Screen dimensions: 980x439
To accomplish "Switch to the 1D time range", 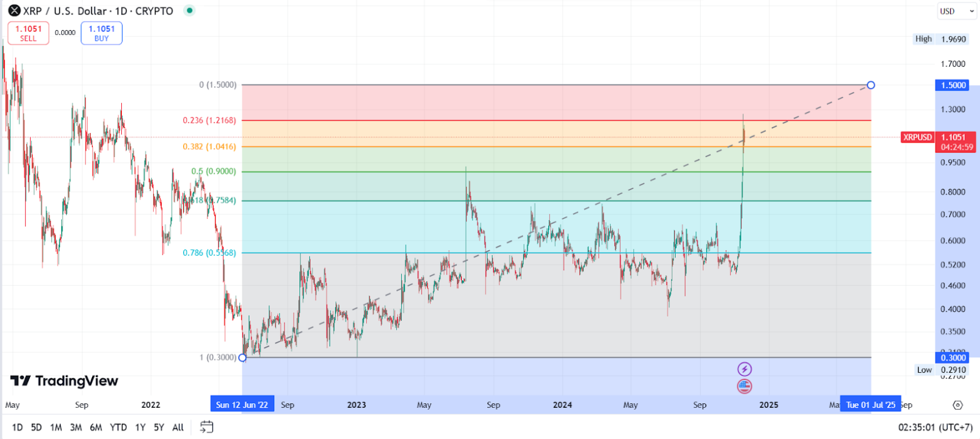I will (17, 427).
